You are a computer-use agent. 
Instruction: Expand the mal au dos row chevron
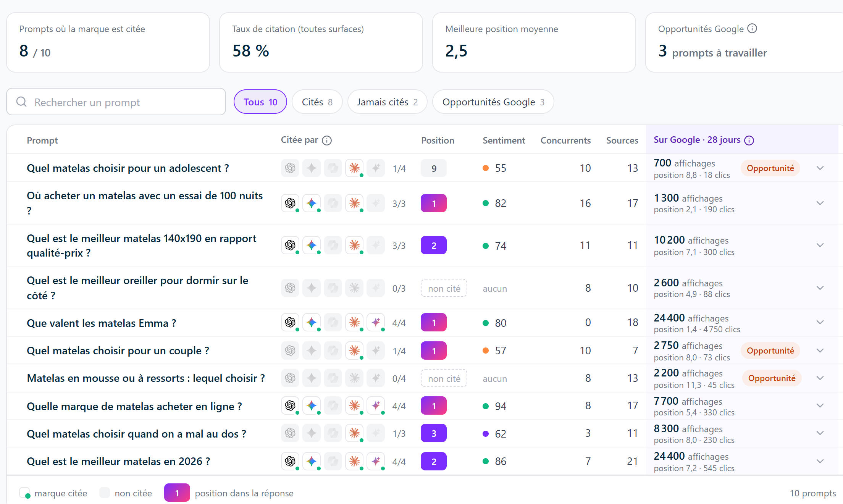point(820,433)
